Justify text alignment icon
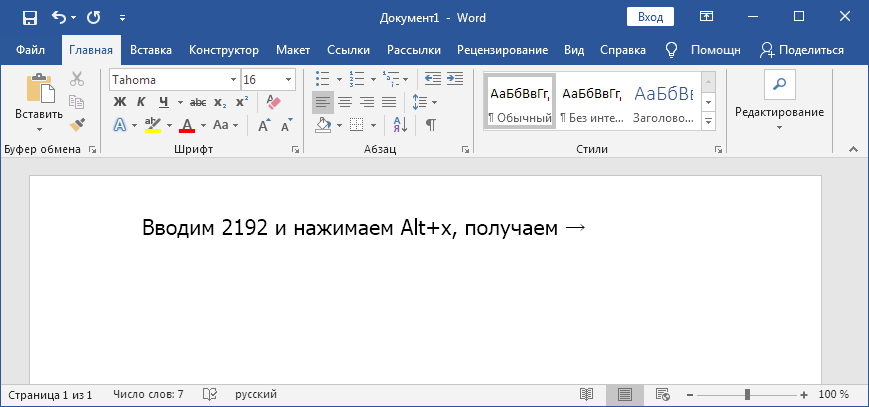This screenshot has width=869, height=407. (x=389, y=102)
